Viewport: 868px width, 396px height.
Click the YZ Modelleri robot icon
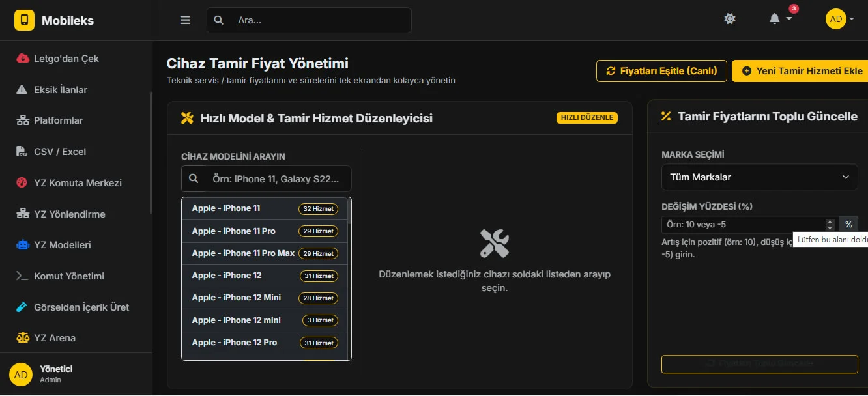[23, 245]
